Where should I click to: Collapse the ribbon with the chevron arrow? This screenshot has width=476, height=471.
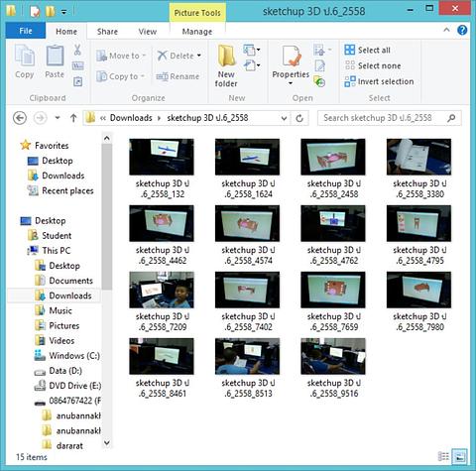(x=446, y=30)
